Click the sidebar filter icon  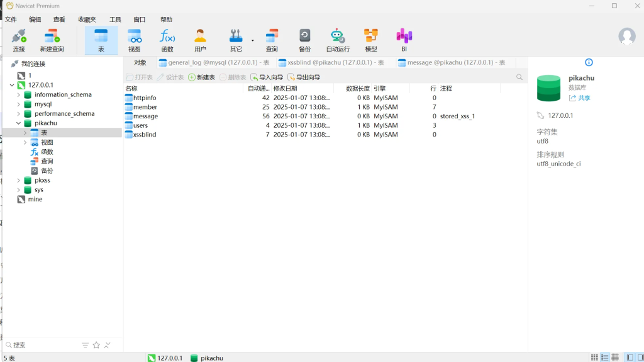point(85,345)
